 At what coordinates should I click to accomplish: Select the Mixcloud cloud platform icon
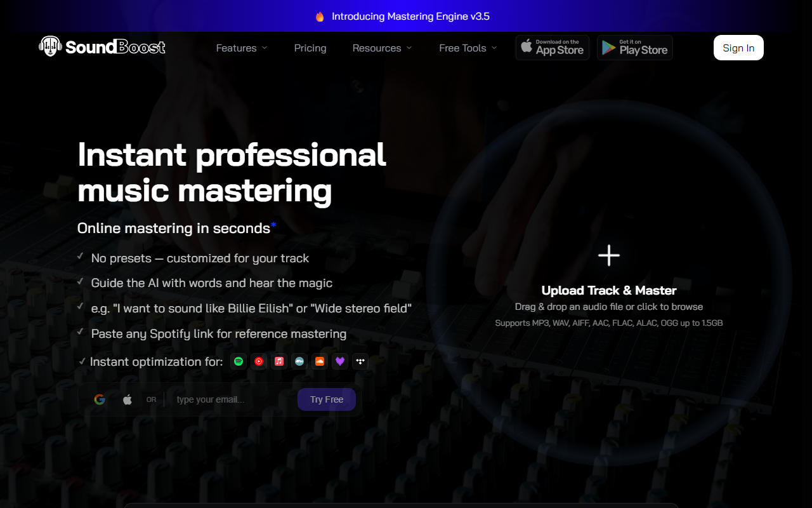299,361
